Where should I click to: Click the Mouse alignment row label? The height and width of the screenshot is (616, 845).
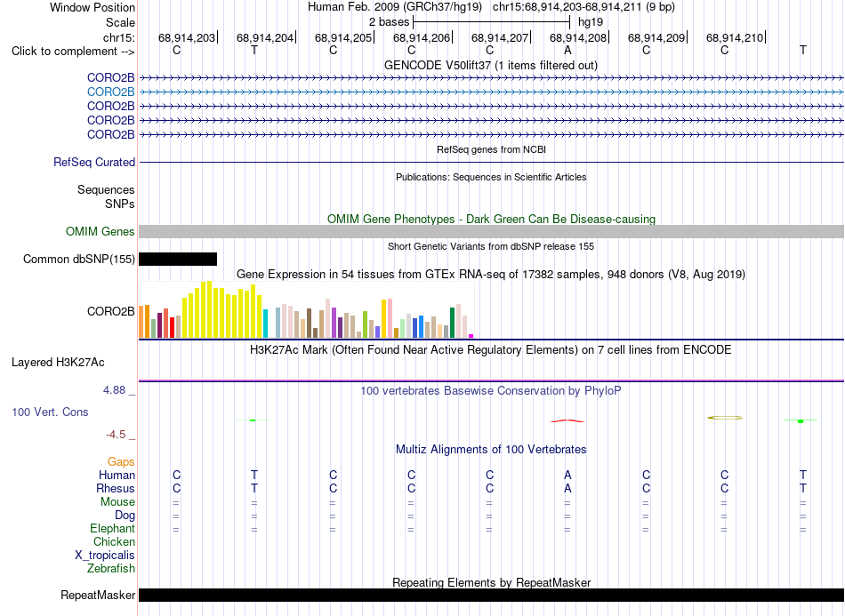[117, 502]
